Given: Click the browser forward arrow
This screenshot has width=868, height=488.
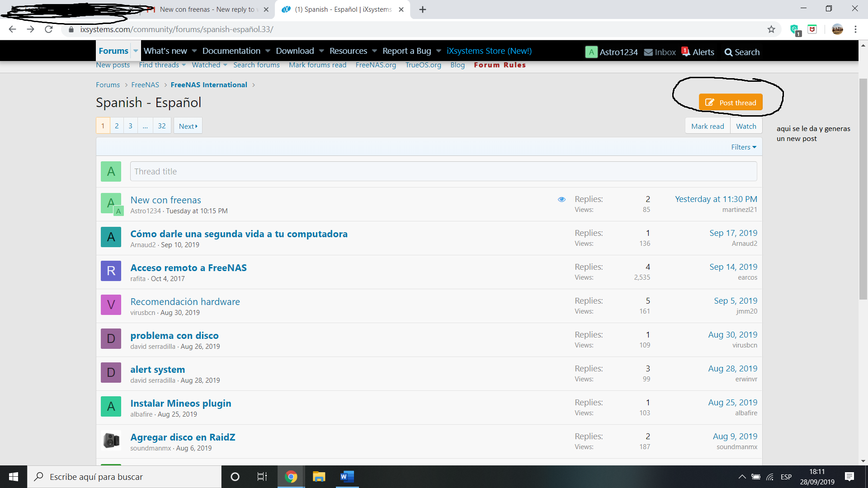Looking at the screenshot, I should pyautogui.click(x=30, y=29).
